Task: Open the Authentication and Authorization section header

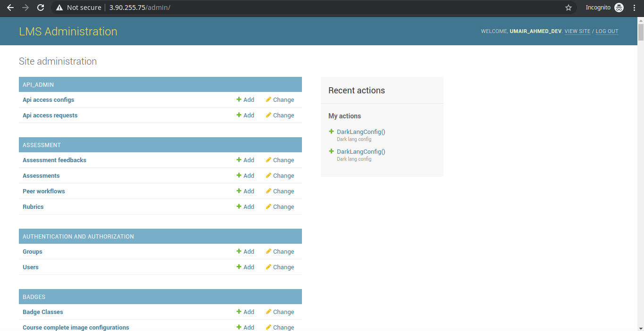Action: click(78, 236)
